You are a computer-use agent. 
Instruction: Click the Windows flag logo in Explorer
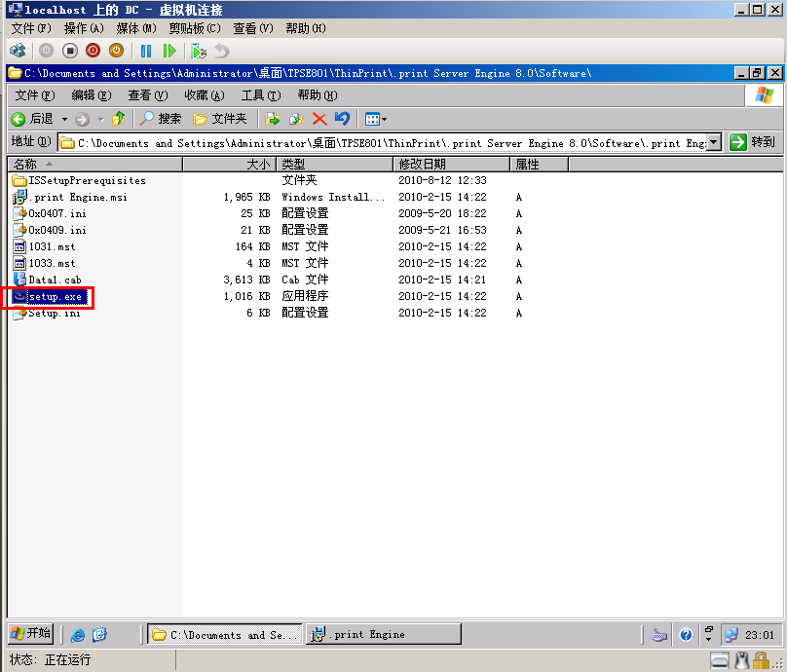(x=765, y=94)
